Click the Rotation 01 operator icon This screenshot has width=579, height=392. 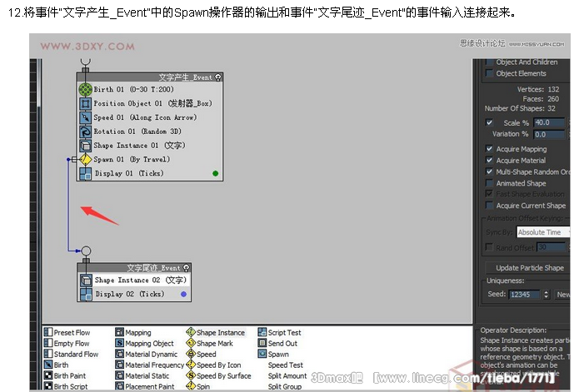[x=85, y=131]
